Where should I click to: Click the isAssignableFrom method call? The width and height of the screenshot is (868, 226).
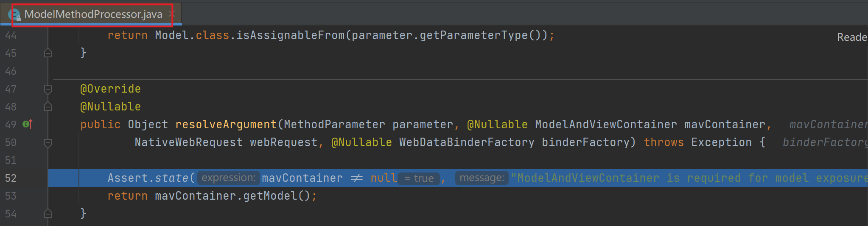pos(290,35)
